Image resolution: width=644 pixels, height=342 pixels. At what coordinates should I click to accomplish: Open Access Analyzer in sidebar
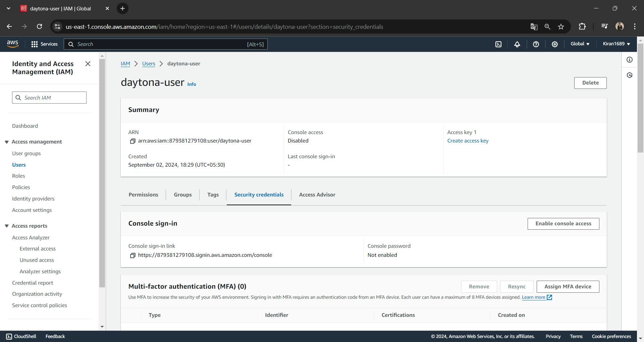click(x=31, y=238)
